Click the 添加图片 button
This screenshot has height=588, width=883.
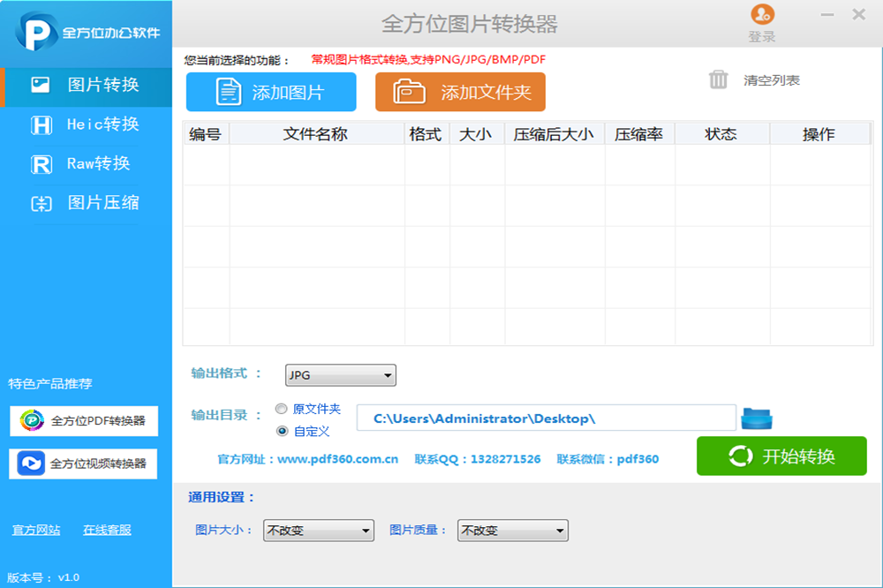click(270, 92)
